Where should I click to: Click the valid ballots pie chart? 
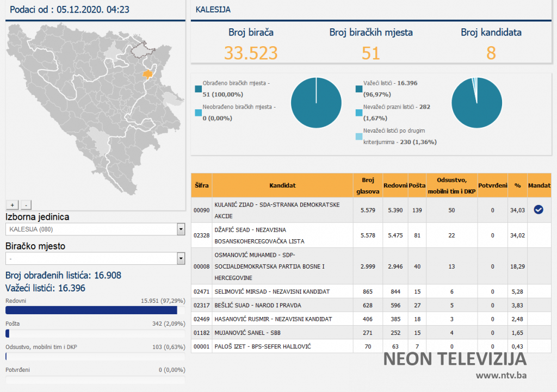click(x=476, y=103)
